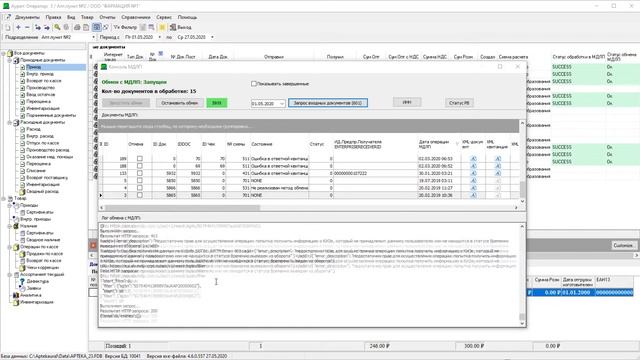Image resolution: width=640 pixels, height=360 pixels.
Task: Click XML document icon in row 3
Action: pos(473,196)
